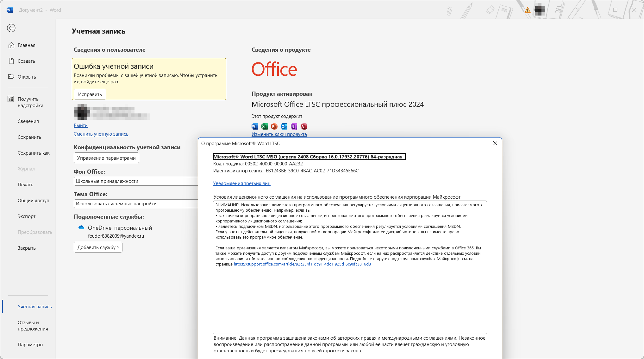Viewport: 644px width, 359px height.
Task: Click the account avatar in title bar
Action: click(x=540, y=10)
